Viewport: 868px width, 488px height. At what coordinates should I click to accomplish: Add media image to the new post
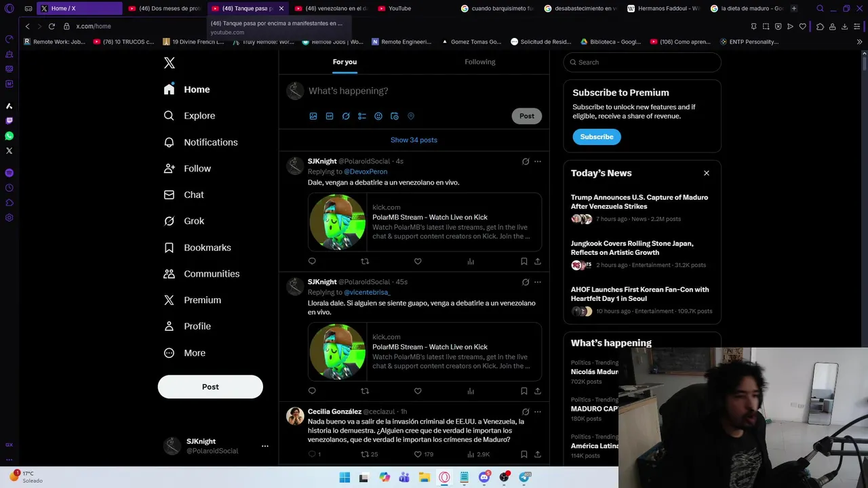point(313,116)
